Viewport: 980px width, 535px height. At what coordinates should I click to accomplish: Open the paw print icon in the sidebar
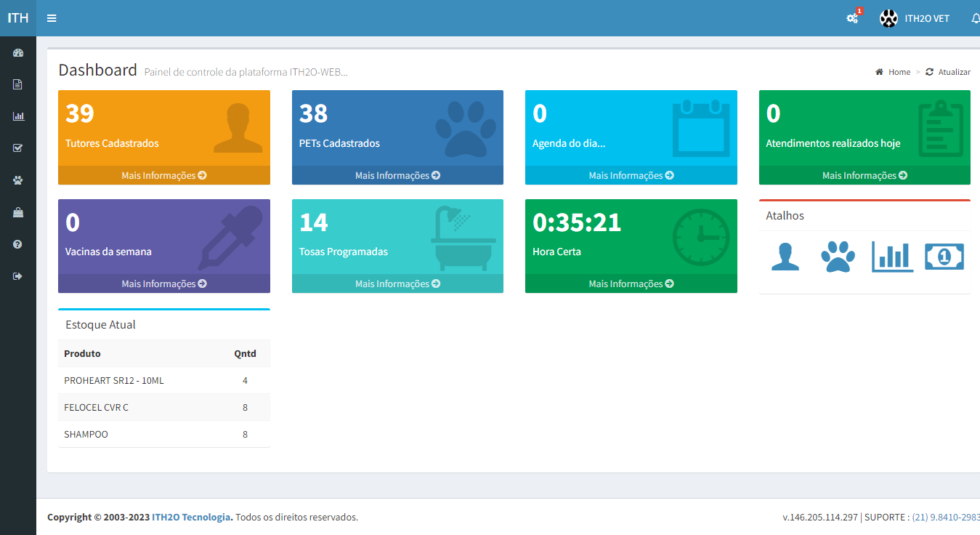pyautogui.click(x=17, y=180)
